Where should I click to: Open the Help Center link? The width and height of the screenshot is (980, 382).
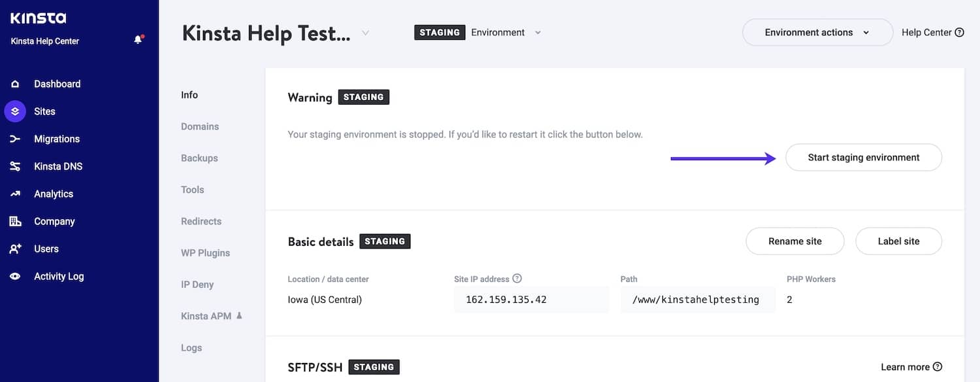pyautogui.click(x=932, y=33)
